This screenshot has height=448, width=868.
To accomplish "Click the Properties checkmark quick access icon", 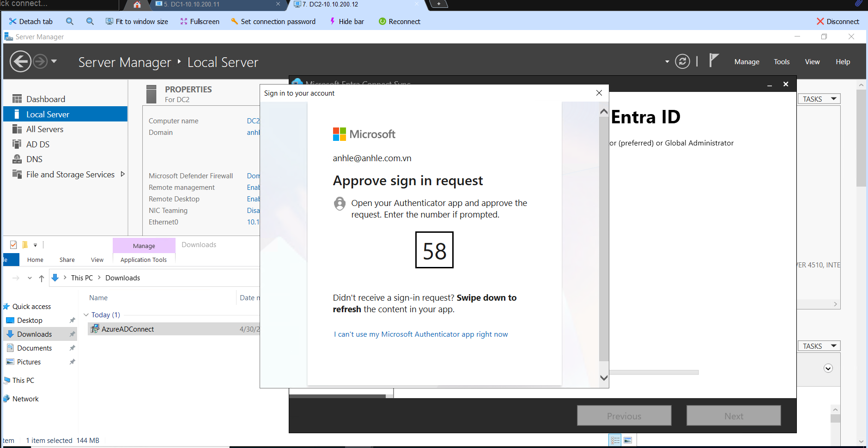I will [13, 245].
